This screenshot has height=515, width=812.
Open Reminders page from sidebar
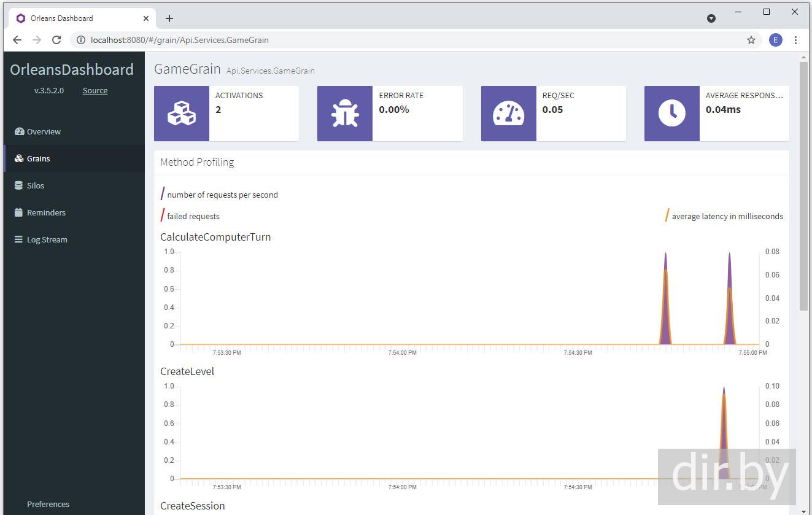(46, 212)
